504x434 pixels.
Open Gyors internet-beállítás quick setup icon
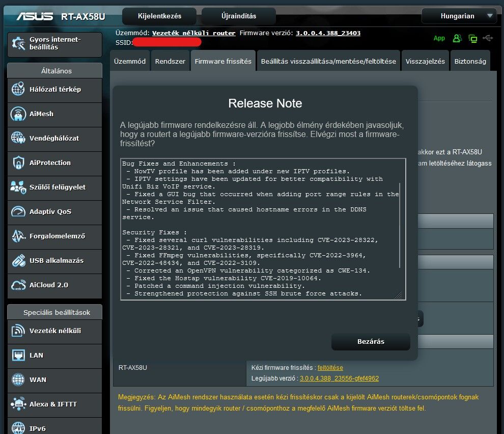pyautogui.click(x=18, y=43)
